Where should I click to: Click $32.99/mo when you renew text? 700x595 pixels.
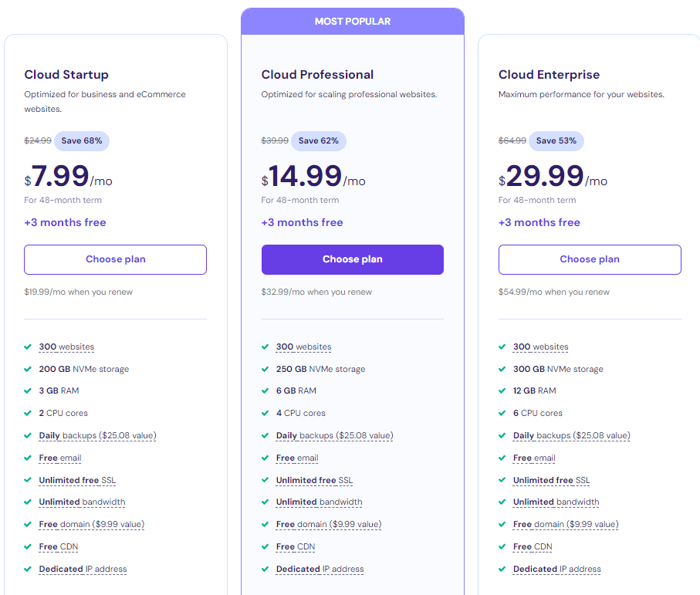316,292
